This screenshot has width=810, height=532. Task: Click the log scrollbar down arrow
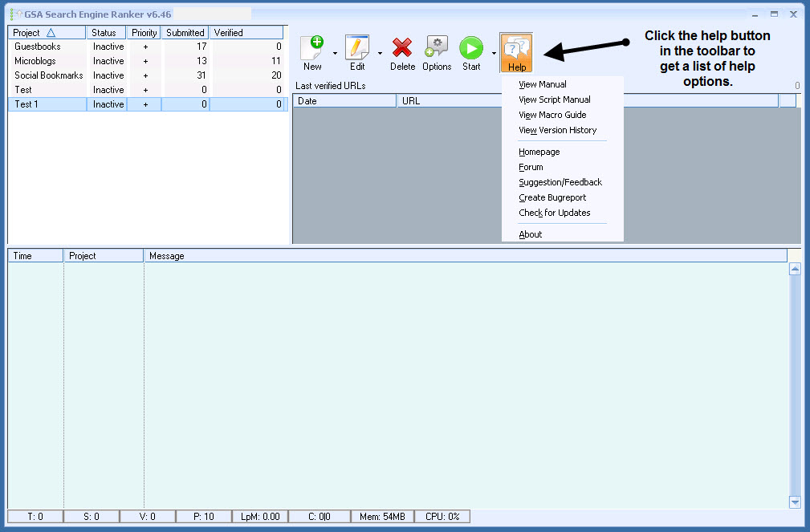[795, 502]
